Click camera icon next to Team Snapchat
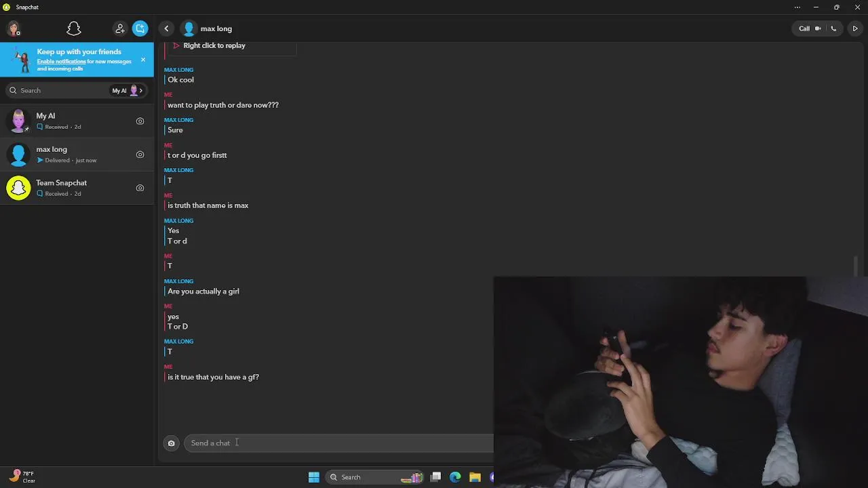Image resolution: width=868 pixels, height=488 pixels. (x=140, y=188)
